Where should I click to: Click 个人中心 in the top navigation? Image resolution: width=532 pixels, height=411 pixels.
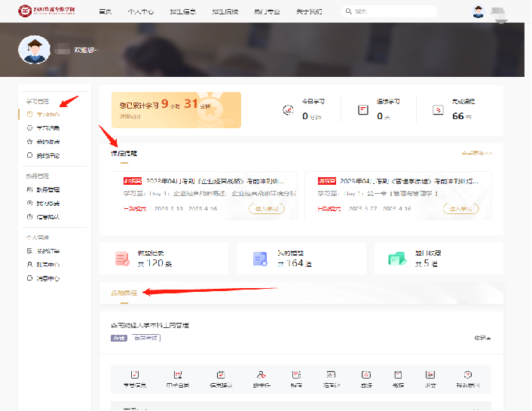141,11
